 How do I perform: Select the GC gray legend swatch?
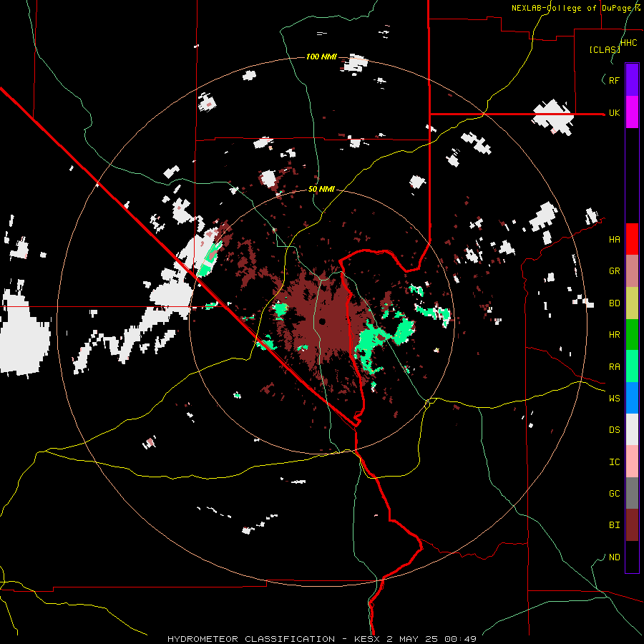pos(632,493)
